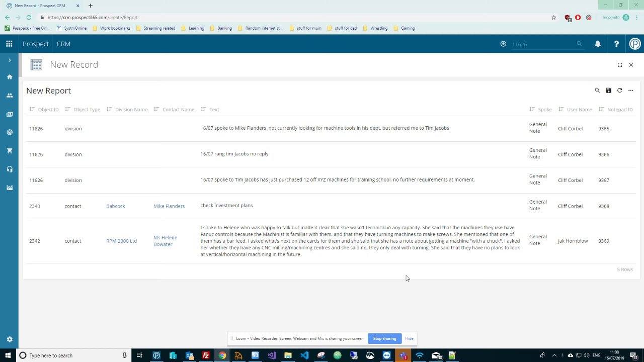Toggle fullscreen for the New Record panel
The width and height of the screenshot is (644, 362).
point(620,65)
